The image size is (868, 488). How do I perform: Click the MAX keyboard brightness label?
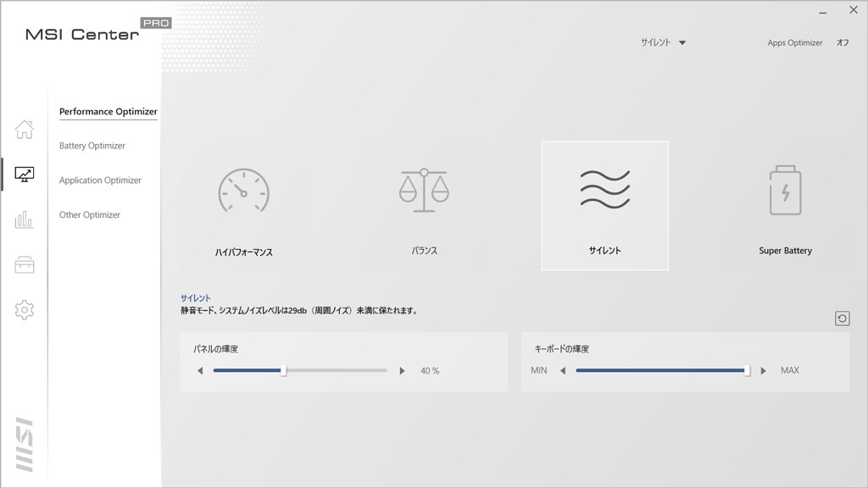789,370
